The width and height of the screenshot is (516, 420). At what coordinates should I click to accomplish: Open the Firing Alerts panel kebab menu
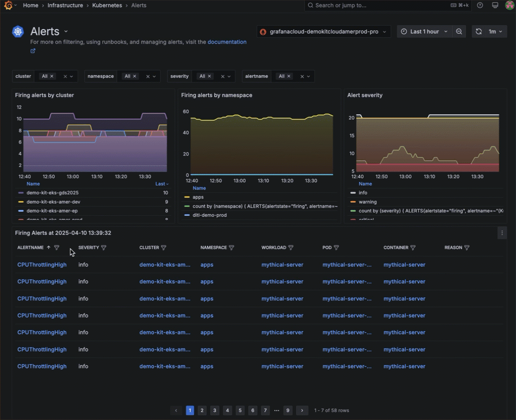click(x=502, y=233)
